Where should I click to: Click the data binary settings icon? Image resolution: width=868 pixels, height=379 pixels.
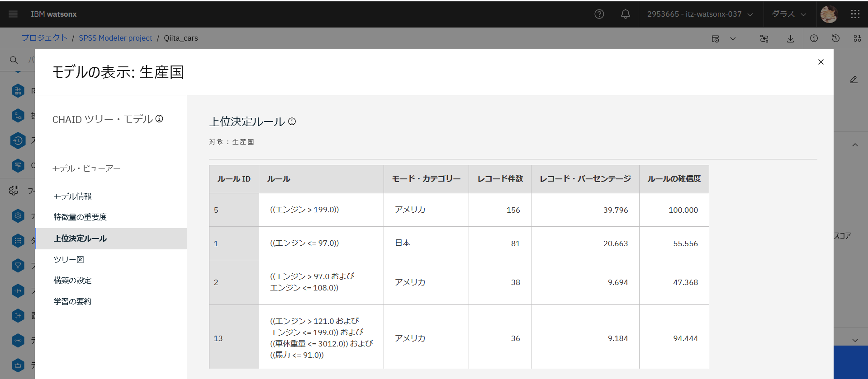point(857,38)
